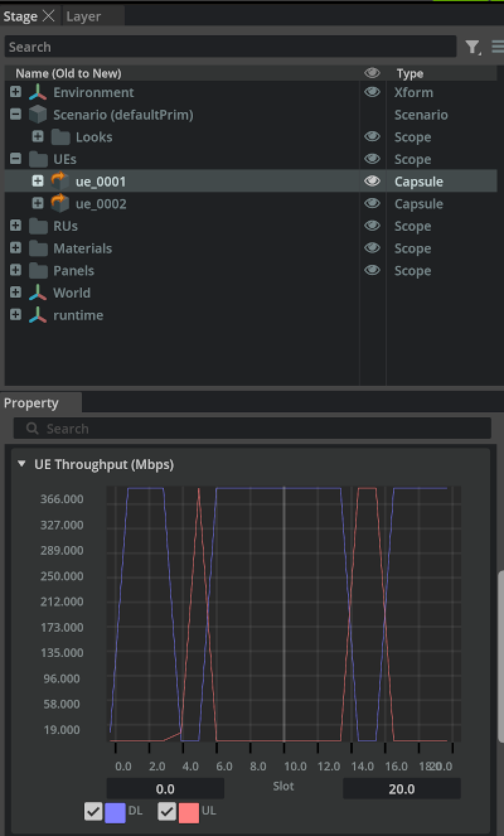This screenshot has height=836, width=504.
Task: Click the ue_0001 capsule prim icon
Action: pyautogui.click(x=60, y=182)
